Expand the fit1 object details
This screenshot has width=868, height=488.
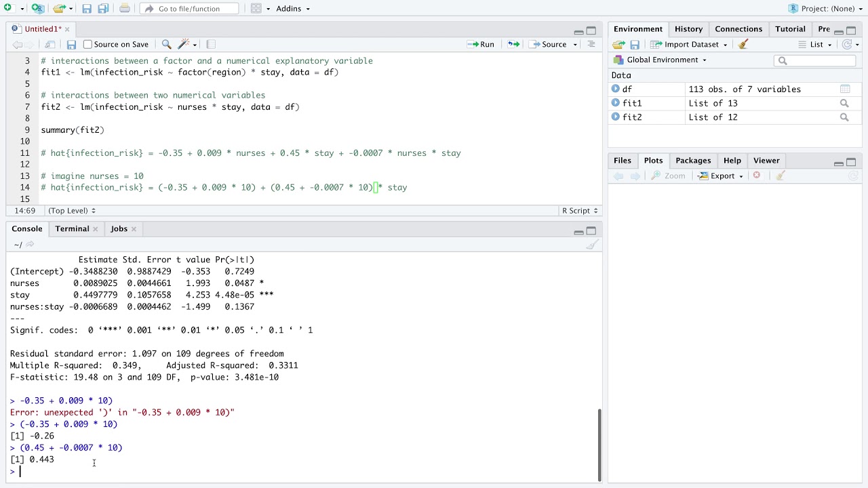pyautogui.click(x=616, y=103)
